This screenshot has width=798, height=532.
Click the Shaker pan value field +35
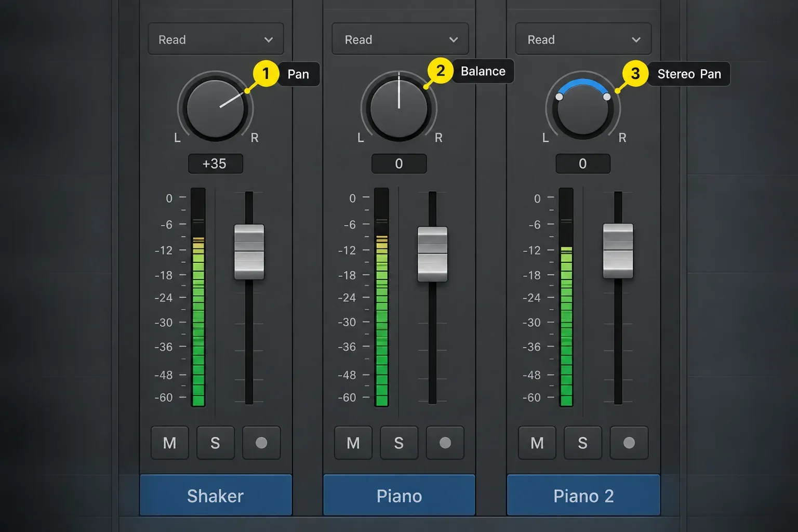[x=215, y=164]
